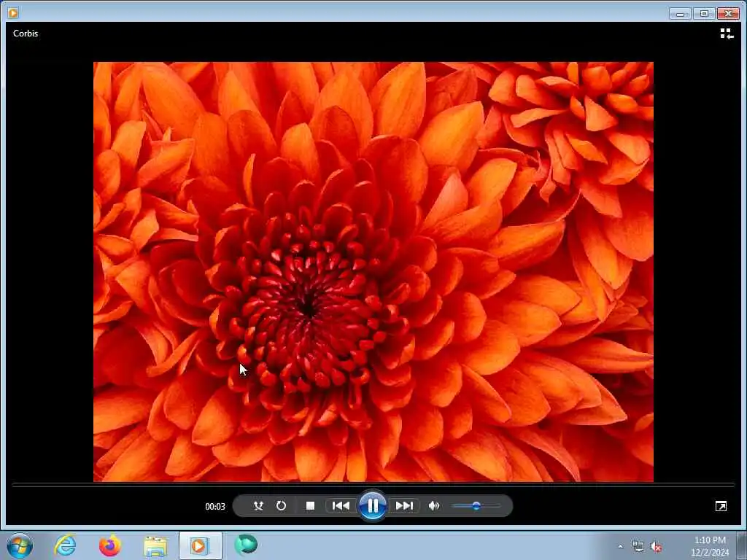Click the orange flower picture
747x560 pixels.
point(373,272)
